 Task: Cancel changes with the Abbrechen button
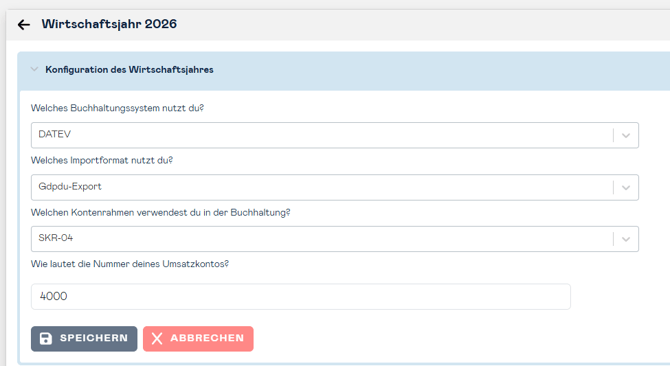click(x=198, y=339)
